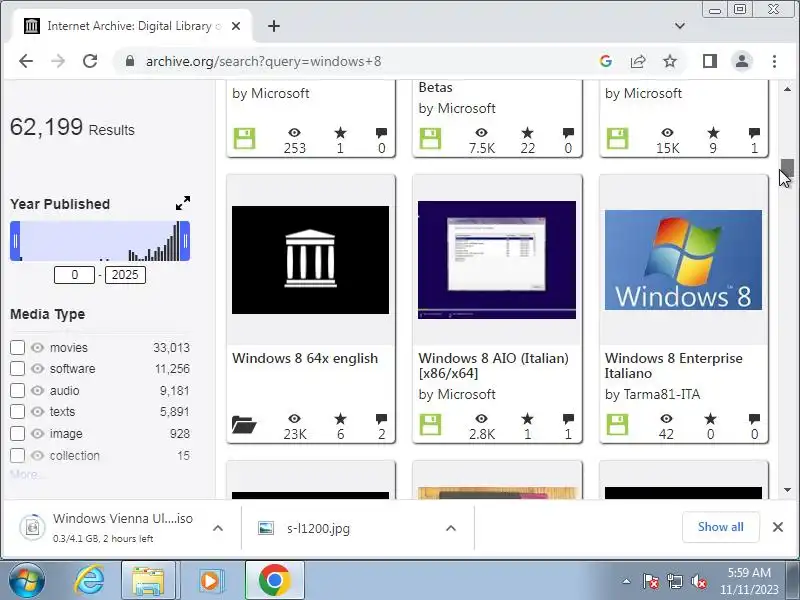Image resolution: width=800 pixels, height=600 pixels.
Task: Click disk icon on Windows 8 Enterprise Italiano
Action: [617, 424]
